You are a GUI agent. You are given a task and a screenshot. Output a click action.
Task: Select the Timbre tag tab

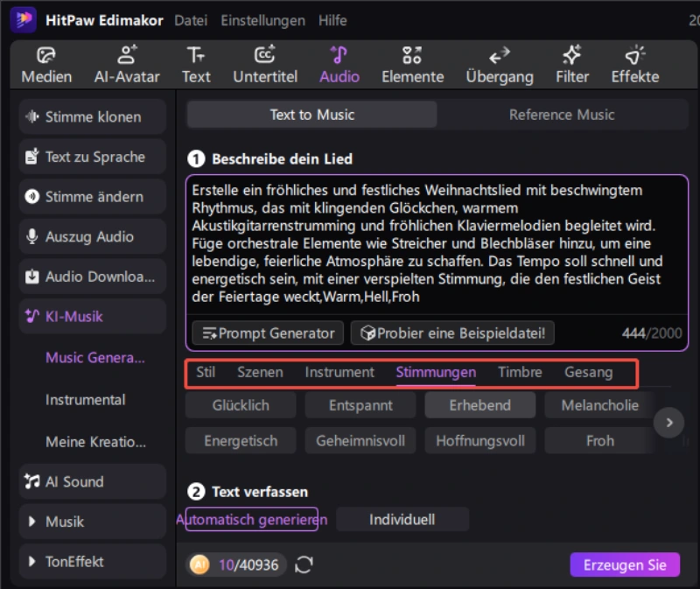tap(520, 372)
